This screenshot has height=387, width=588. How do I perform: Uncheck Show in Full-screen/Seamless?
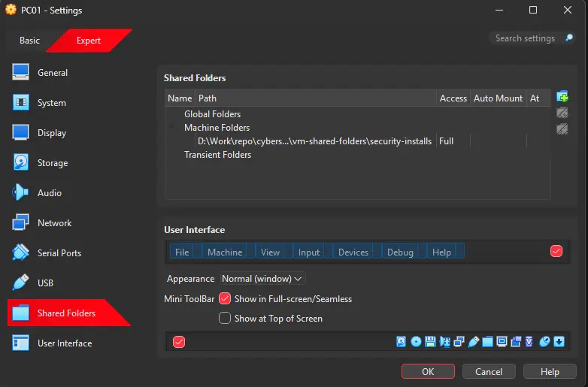click(x=225, y=298)
